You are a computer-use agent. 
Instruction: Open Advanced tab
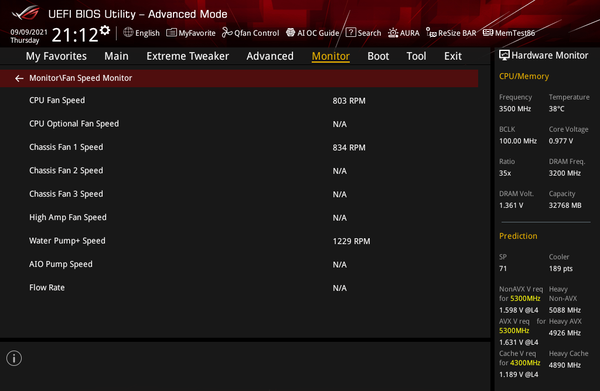tap(270, 56)
